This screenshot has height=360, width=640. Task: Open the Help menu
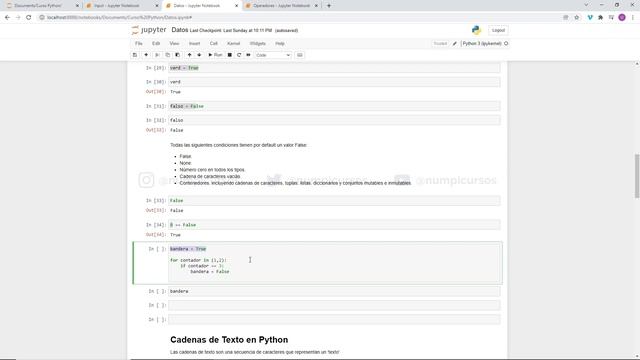click(280, 43)
